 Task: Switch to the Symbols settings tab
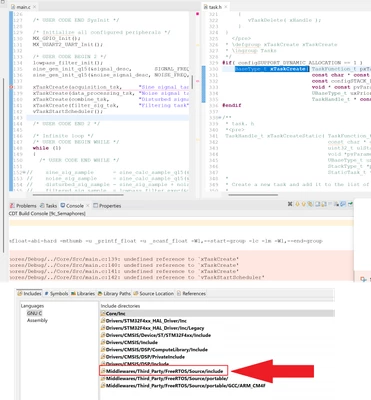click(x=56, y=294)
